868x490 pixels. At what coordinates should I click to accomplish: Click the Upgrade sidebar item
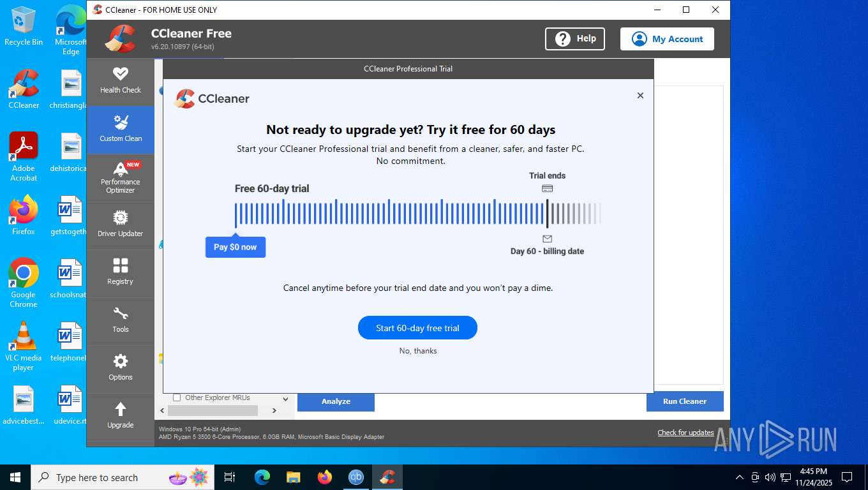click(120, 416)
